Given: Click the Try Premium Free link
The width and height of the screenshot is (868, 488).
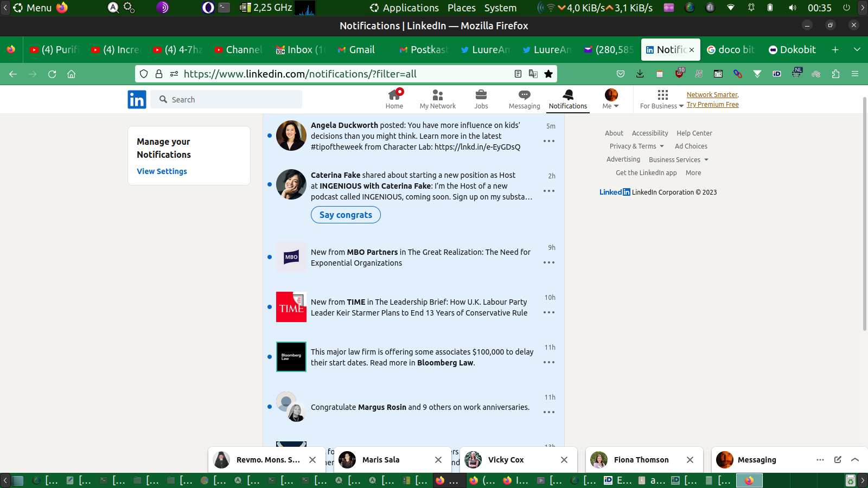Looking at the screenshot, I should point(712,105).
